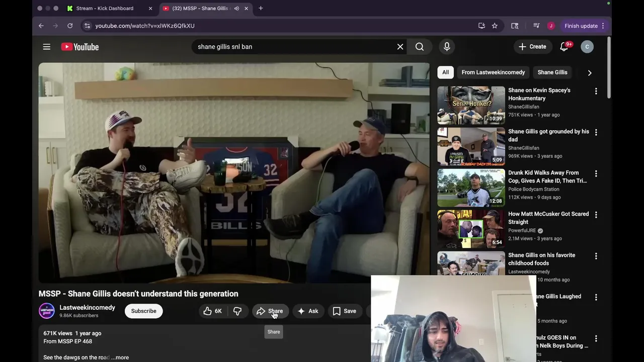Open the account avatar menu

(x=587, y=47)
